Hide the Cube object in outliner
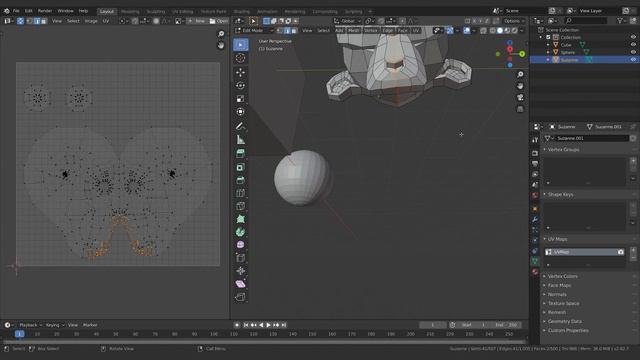This screenshot has height=360, width=640. tap(633, 45)
